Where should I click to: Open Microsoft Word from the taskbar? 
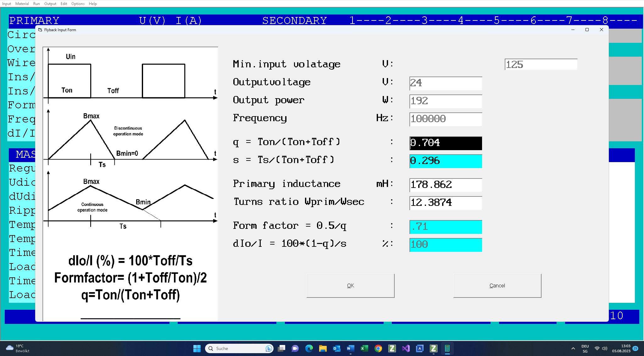click(350, 348)
